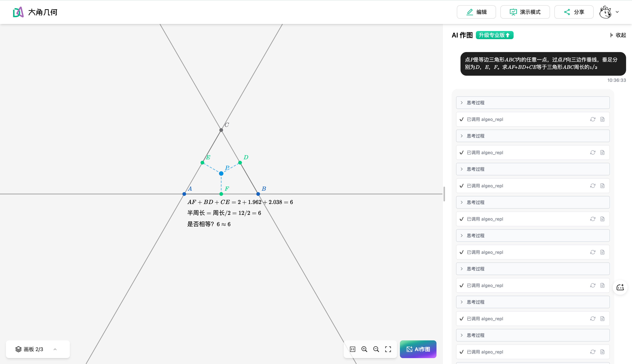Open the document icon on the first algeo_repl row

click(x=602, y=119)
